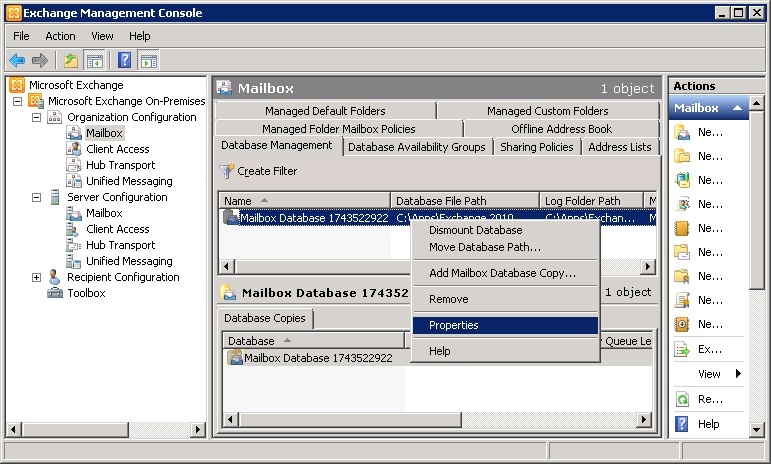Click Mailbox icon under Server Configuration
This screenshot has height=464, width=771.
(x=74, y=213)
